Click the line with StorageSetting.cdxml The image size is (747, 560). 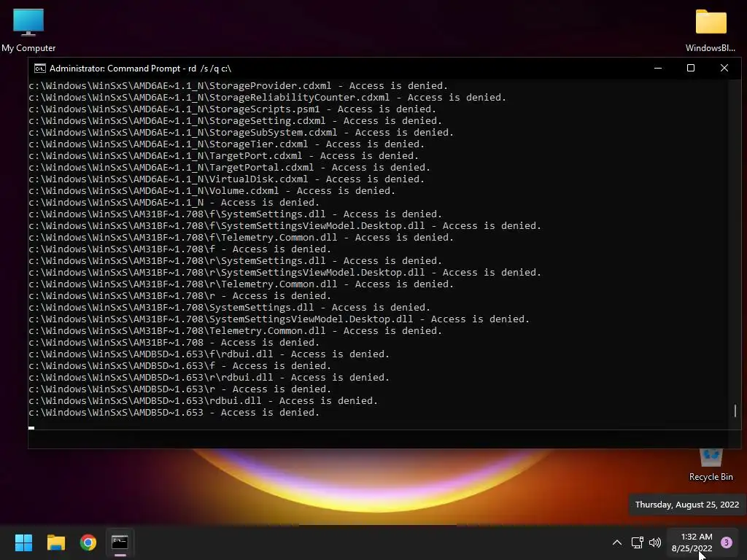coord(236,121)
